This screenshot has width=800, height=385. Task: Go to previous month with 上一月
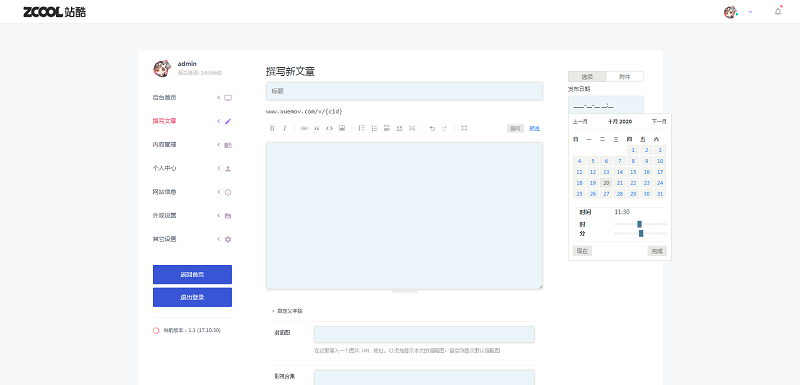coord(580,122)
